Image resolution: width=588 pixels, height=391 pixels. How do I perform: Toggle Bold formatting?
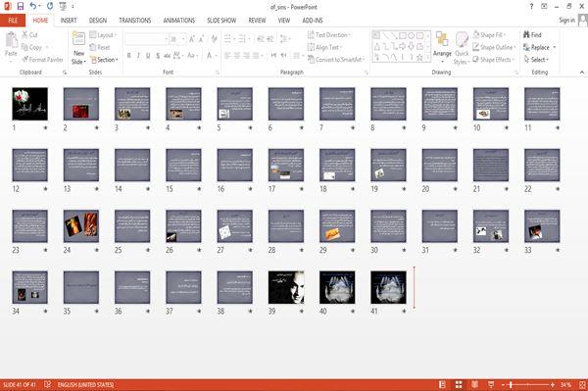click(x=129, y=56)
